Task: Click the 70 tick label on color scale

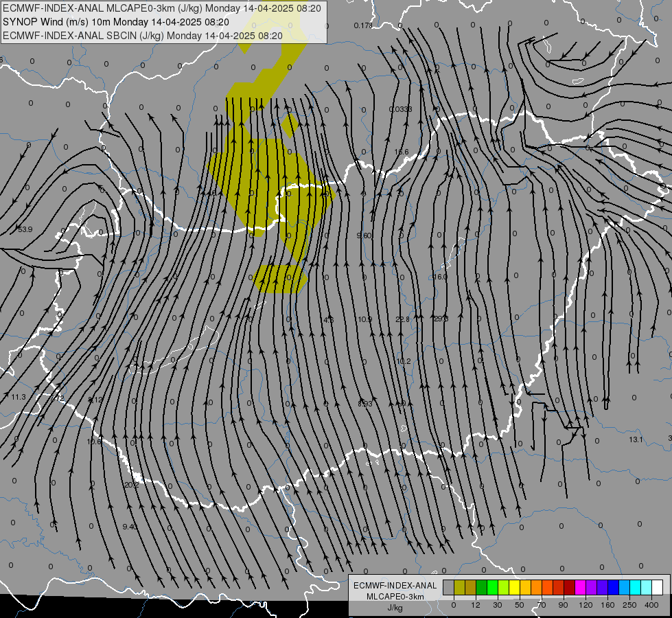Action: (542, 605)
